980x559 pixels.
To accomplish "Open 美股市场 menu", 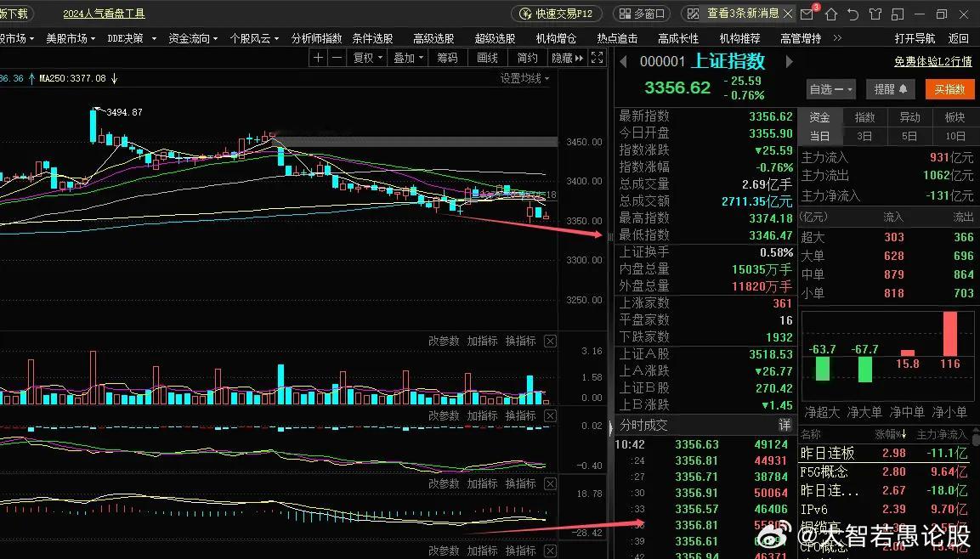I will pyautogui.click(x=71, y=38).
